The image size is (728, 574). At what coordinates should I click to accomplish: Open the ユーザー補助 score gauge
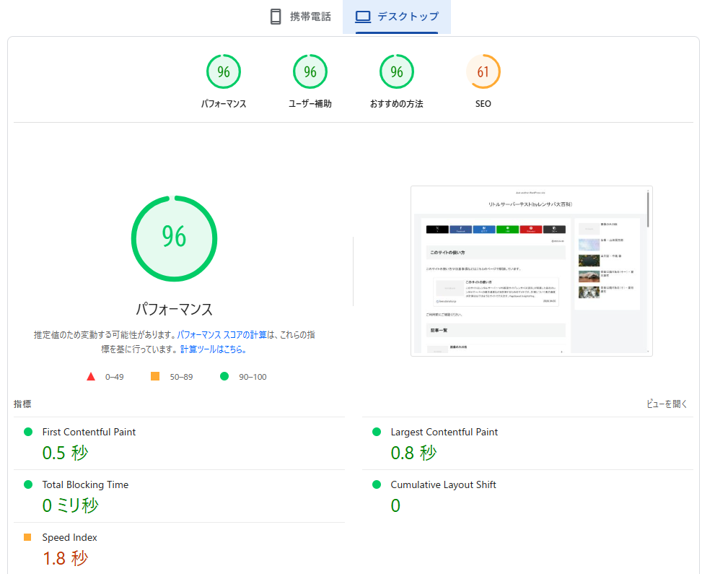pyautogui.click(x=310, y=71)
